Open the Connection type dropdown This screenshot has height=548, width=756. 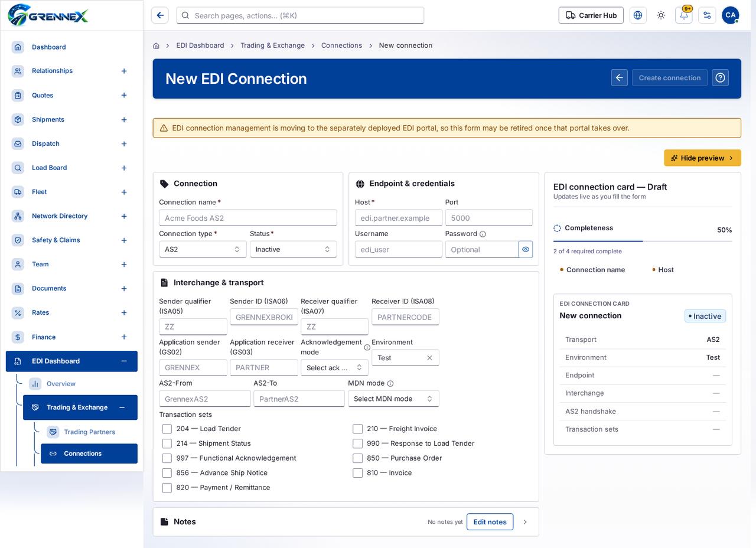click(x=203, y=249)
